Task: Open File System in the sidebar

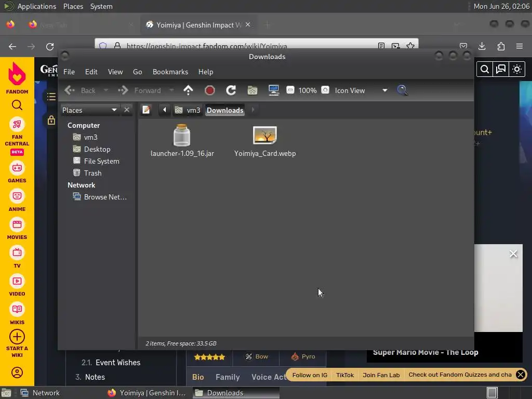Action: (96, 161)
